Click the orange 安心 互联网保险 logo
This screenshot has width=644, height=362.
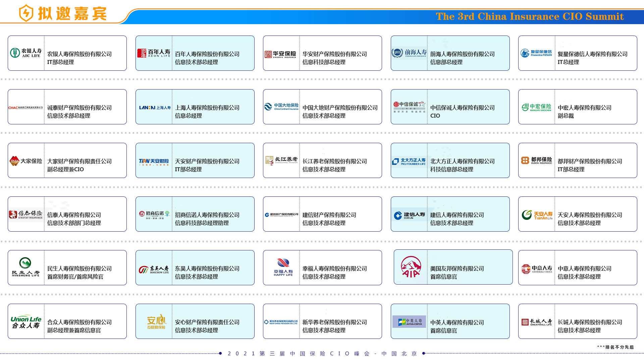coord(156,322)
